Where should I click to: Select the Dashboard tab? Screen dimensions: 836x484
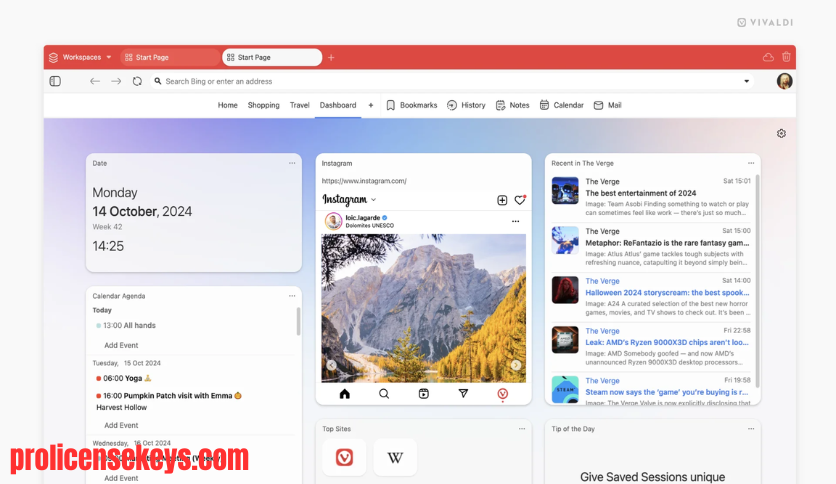(338, 105)
